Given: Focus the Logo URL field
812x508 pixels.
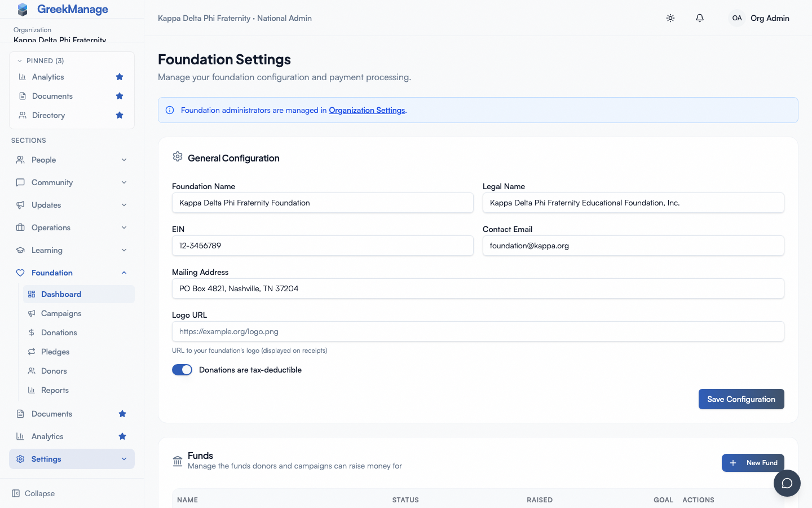Looking at the screenshot, I should pos(478,331).
